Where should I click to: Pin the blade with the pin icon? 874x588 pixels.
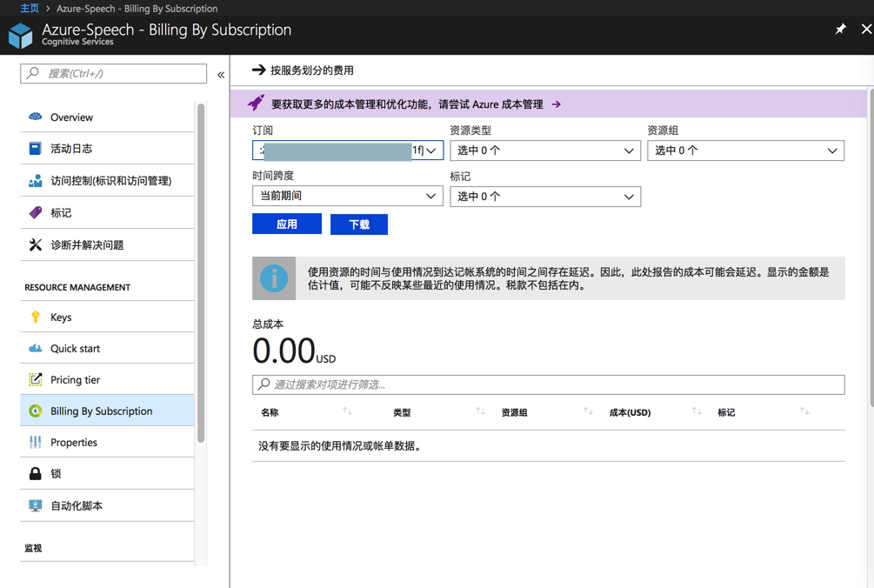coord(840,29)
